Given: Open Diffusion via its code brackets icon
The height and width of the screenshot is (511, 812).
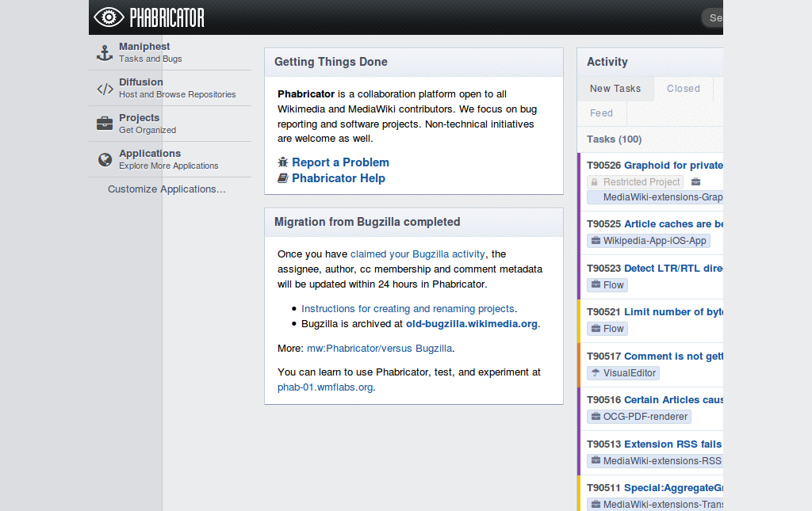Looking at the screenshot, I should pos(104,88).
